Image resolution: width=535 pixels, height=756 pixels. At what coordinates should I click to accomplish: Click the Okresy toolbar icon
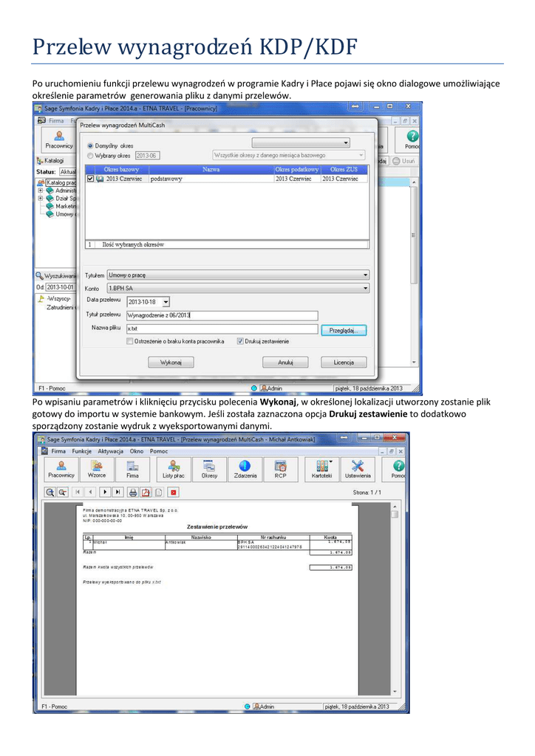(209, 470)
